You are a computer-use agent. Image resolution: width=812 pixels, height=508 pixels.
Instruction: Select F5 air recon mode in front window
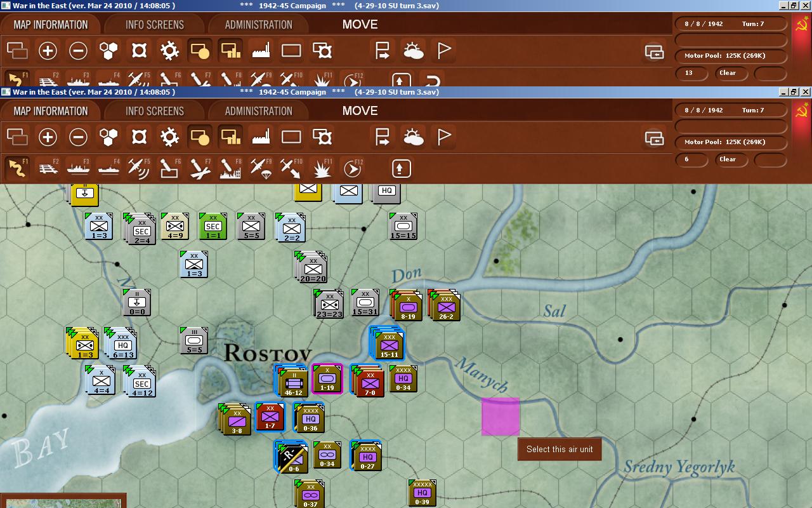pos(139,168)
